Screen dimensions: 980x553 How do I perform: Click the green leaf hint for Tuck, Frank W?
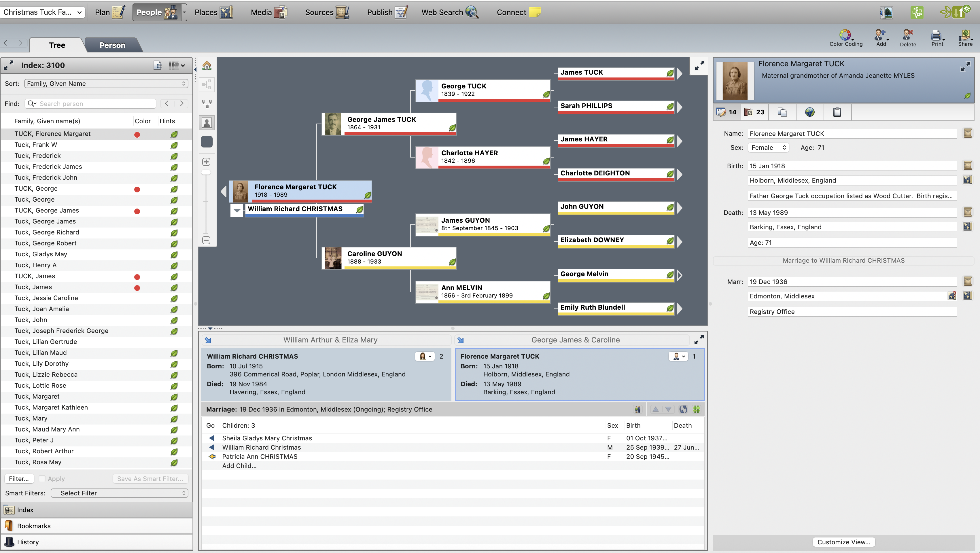point(174,145)
